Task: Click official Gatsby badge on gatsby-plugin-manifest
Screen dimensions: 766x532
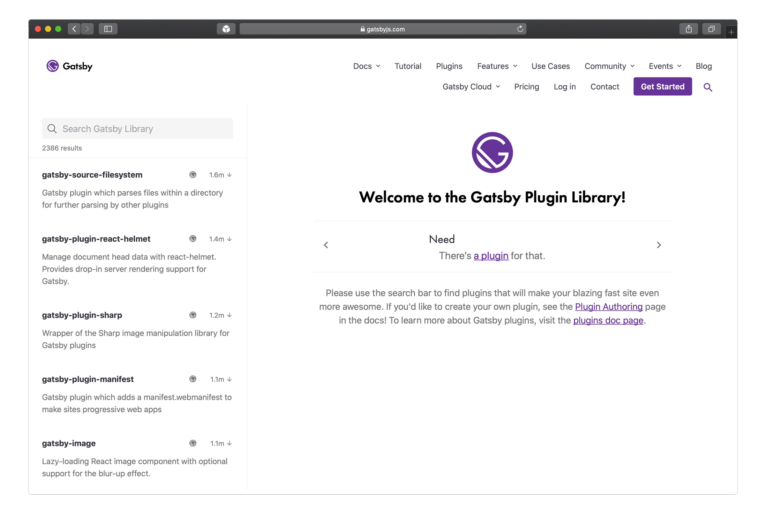Action: click(193, 379)
